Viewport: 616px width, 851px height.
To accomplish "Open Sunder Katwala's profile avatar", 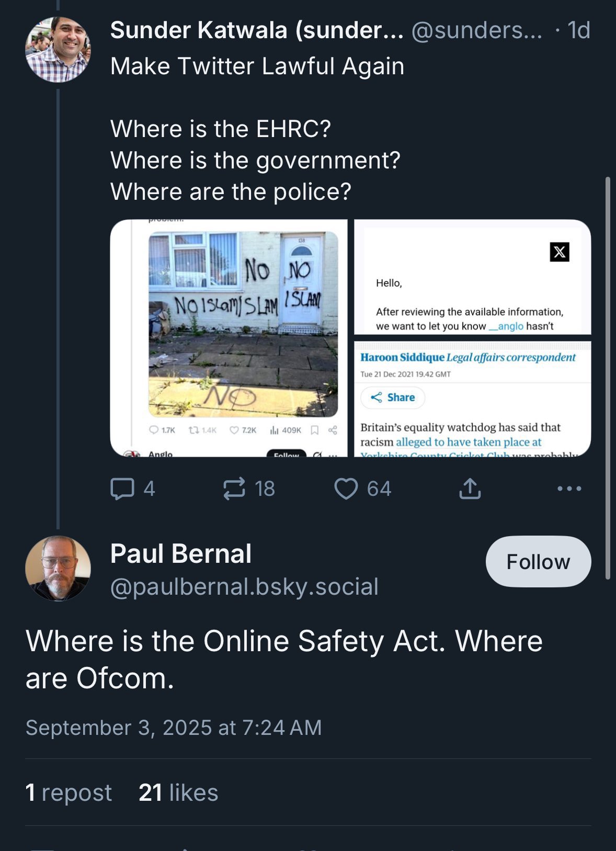I will (x=58, y=50).
